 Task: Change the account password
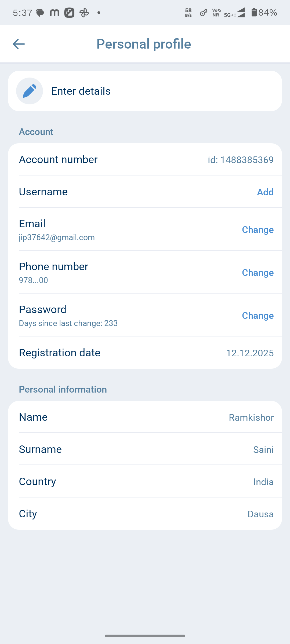[x=258, y=316]
